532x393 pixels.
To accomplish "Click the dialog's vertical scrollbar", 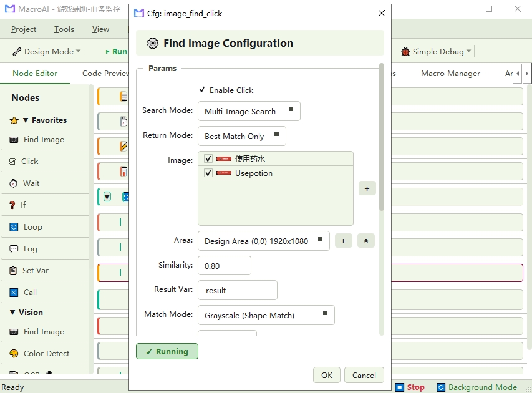I will coord(382,137).
